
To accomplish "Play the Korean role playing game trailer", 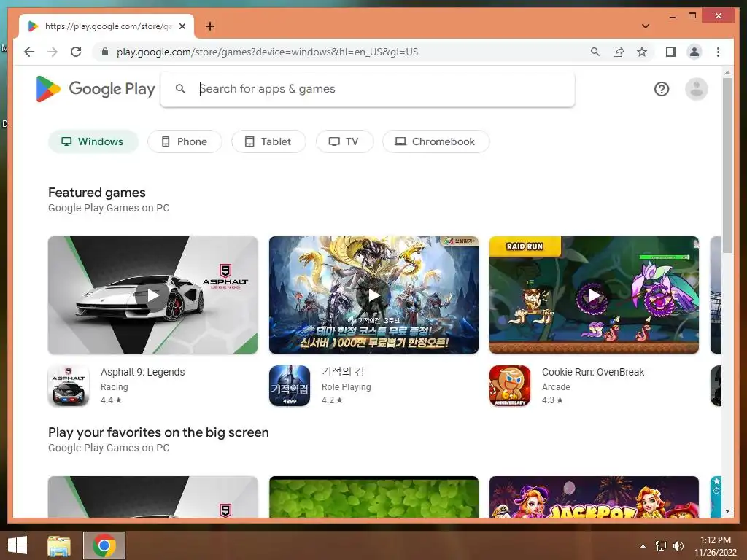I will point(374,295).
